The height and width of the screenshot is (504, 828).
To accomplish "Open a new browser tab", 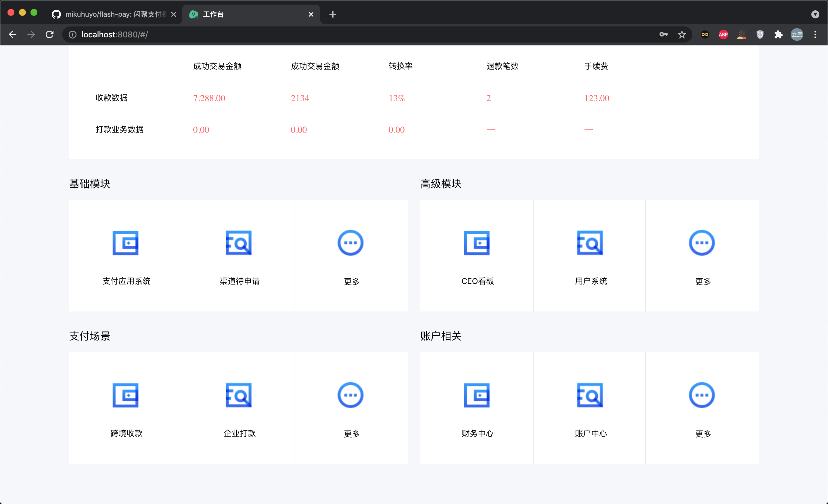I will click(x=333, y=14).
